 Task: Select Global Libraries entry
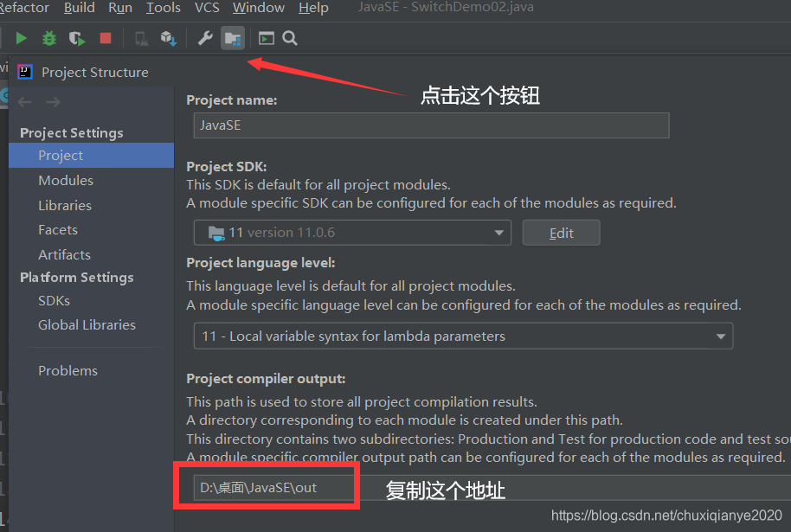click(x=92, y=324)
